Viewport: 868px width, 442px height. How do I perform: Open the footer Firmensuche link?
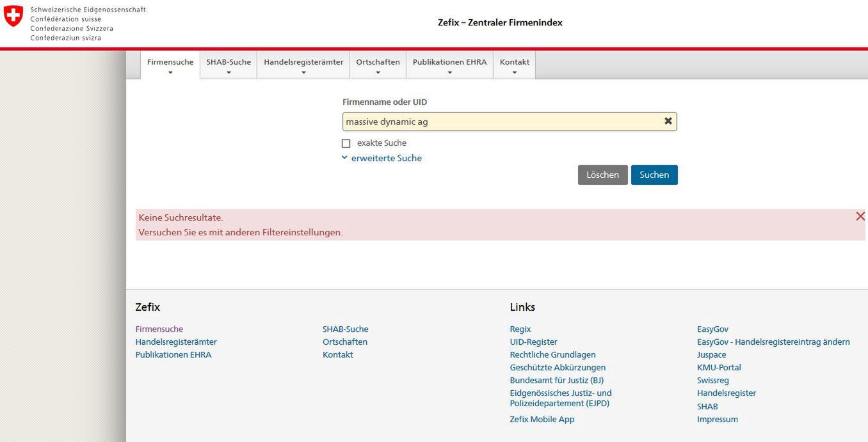159,329
